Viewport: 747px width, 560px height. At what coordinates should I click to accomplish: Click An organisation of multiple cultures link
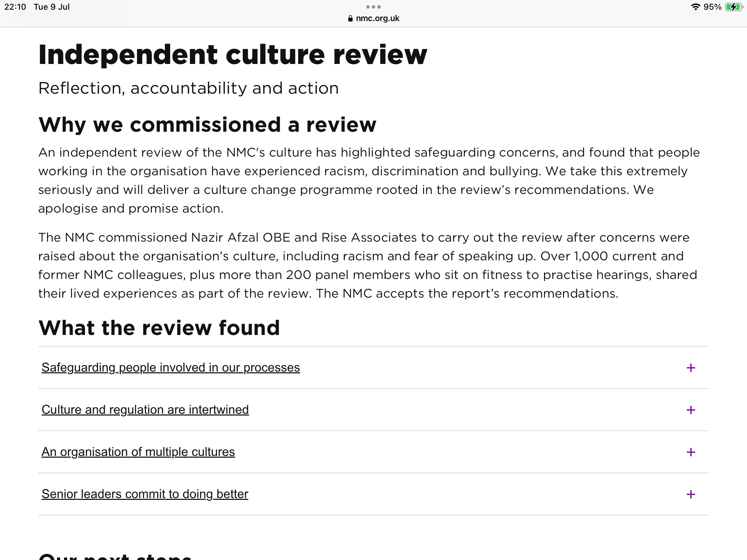[138, 452]
